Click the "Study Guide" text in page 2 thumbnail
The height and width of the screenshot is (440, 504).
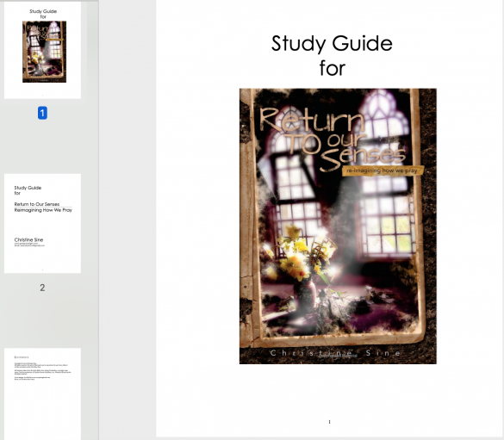pos(28,188)
